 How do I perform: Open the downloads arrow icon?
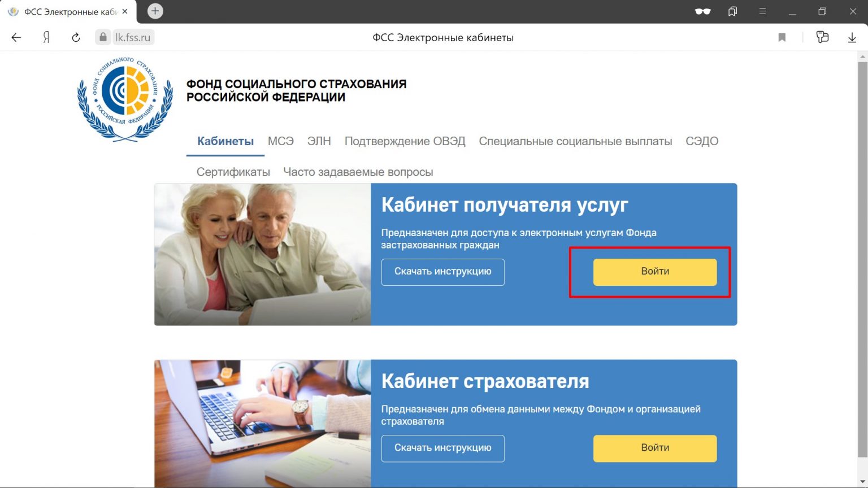[x=852, y=37]
